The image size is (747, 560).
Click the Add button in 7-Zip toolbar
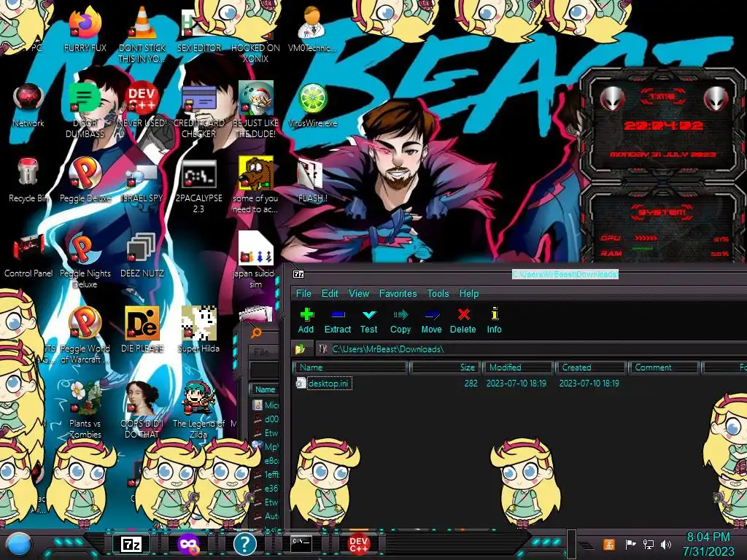tap(306, 321)
